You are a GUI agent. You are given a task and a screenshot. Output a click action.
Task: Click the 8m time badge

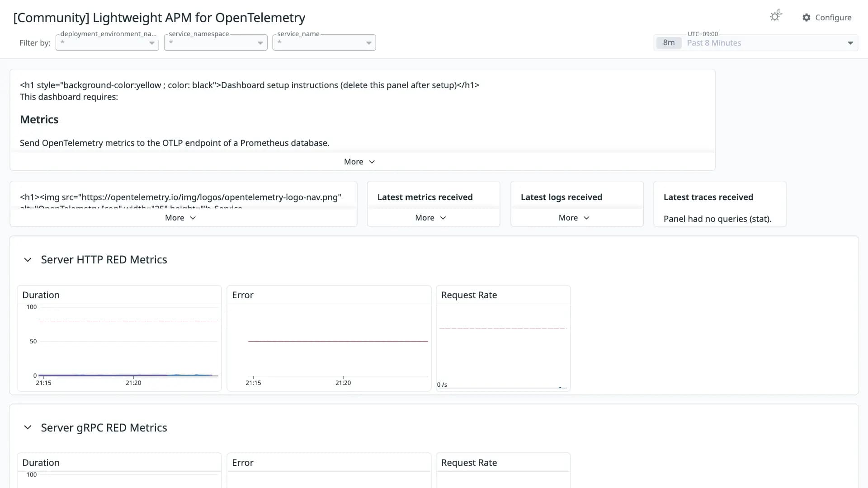pos(669,43)
